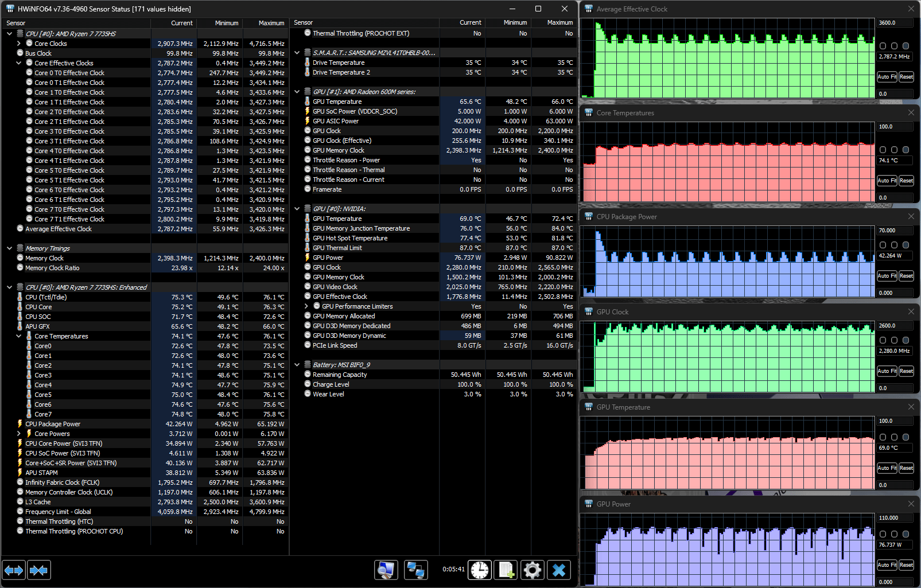The height and width of the screenshot is (588, 921).
Task: Click the Maximum column header in the left pane
Action: pos(265,23)
